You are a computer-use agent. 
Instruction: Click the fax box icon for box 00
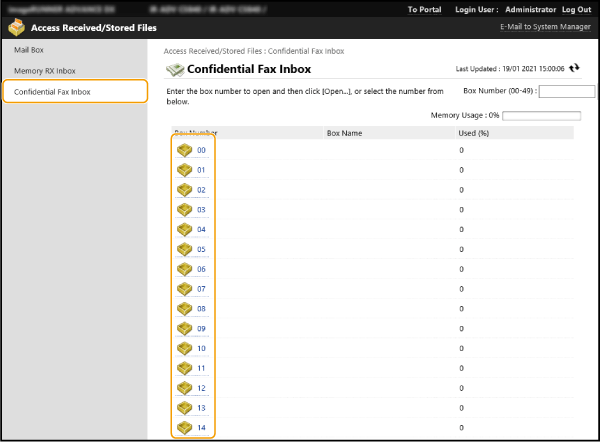(184, 150)
